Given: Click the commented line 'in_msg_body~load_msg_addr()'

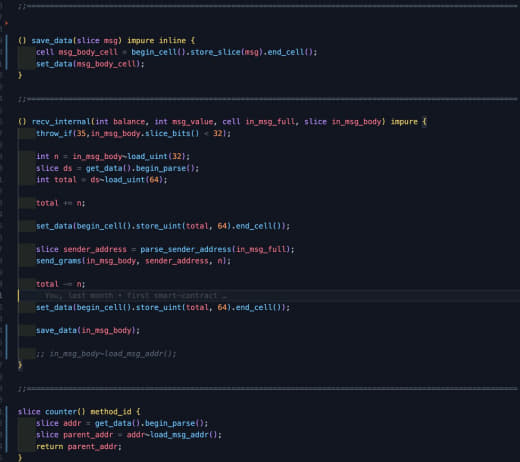Looking at the screenshot, I should point(106,354).
